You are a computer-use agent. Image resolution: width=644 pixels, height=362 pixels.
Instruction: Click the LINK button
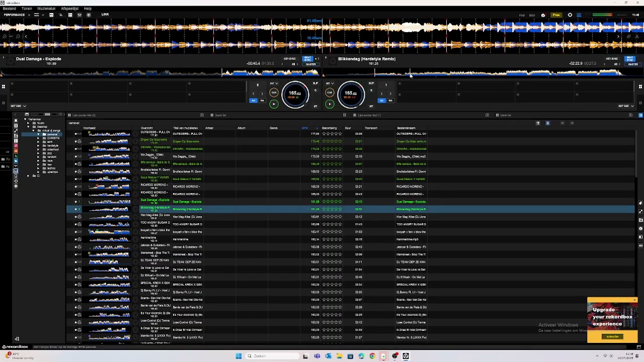[x=105, y=14]
